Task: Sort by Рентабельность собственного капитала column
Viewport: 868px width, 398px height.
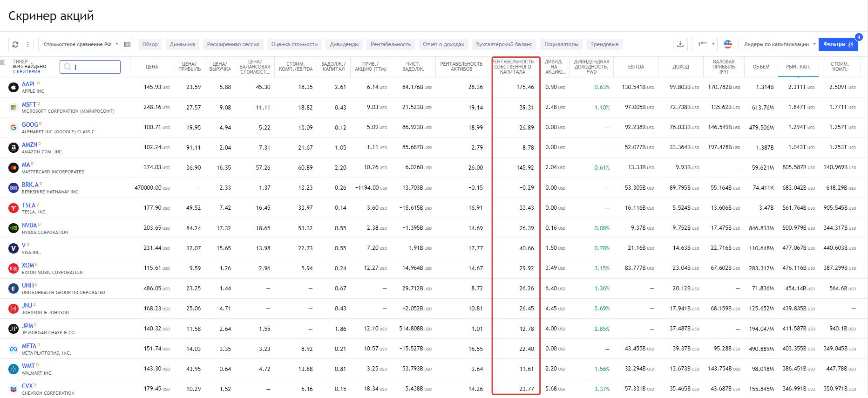Action: tap(513, 67)
